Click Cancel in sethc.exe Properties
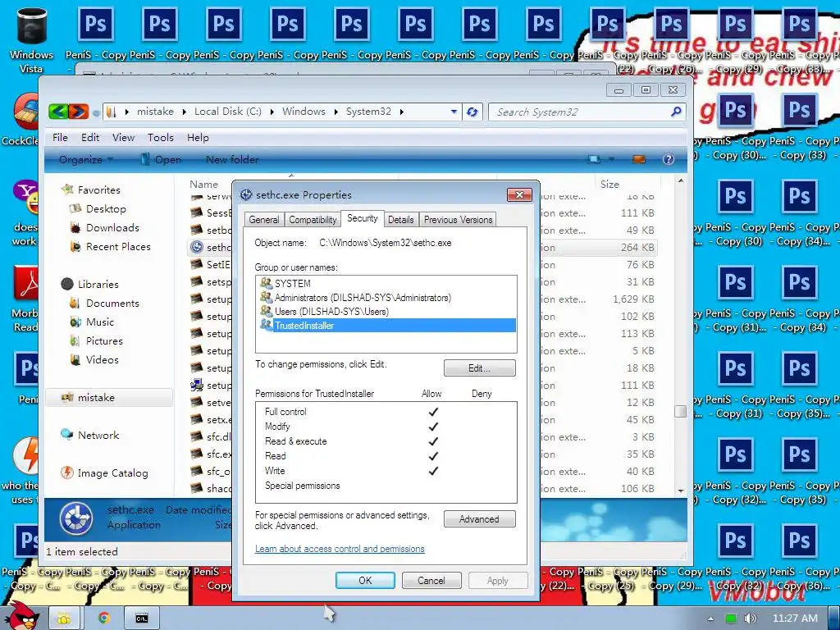Viewport: 840px width, 630px height. coord(431,581)
